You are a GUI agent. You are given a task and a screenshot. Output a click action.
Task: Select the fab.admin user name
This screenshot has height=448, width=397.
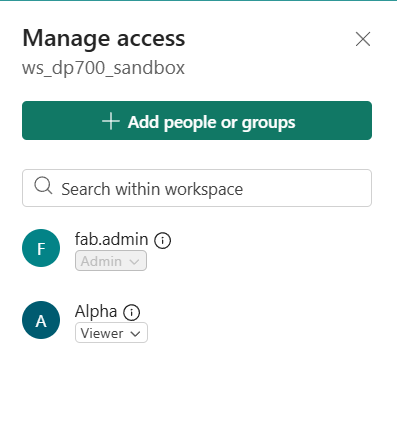pyautogui.click(x=111, y=239)
